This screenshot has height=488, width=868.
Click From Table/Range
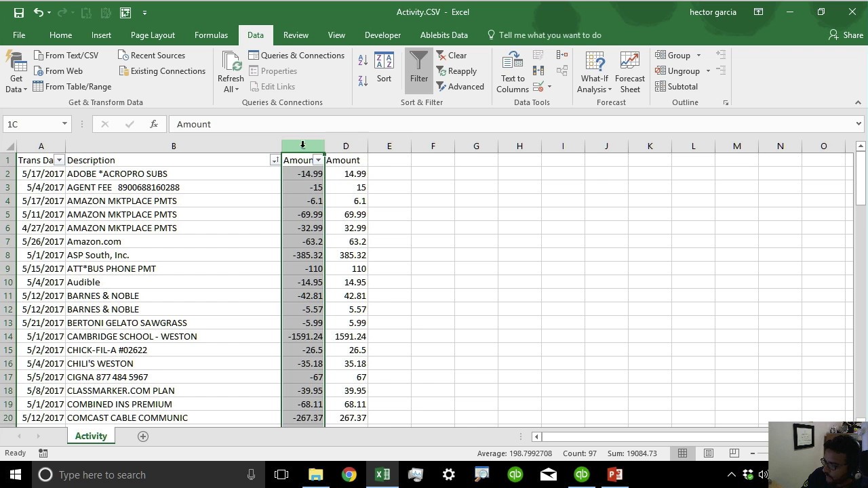(x=72, y=87)
